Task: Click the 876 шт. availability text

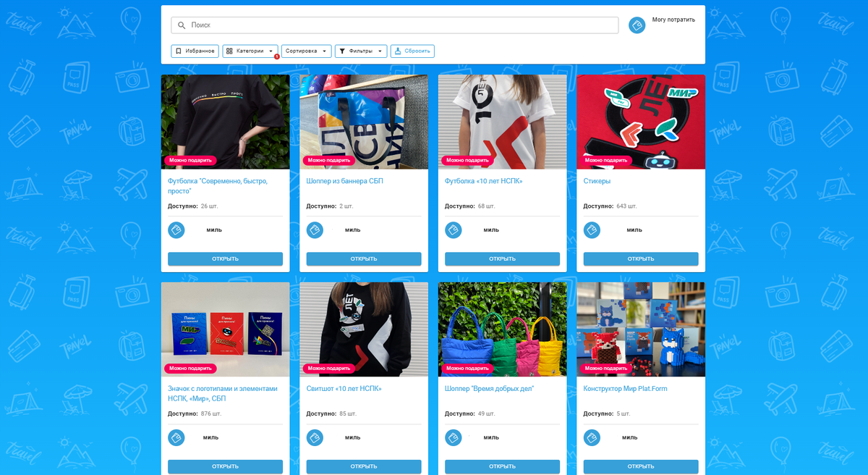Action: click(211, 414)
